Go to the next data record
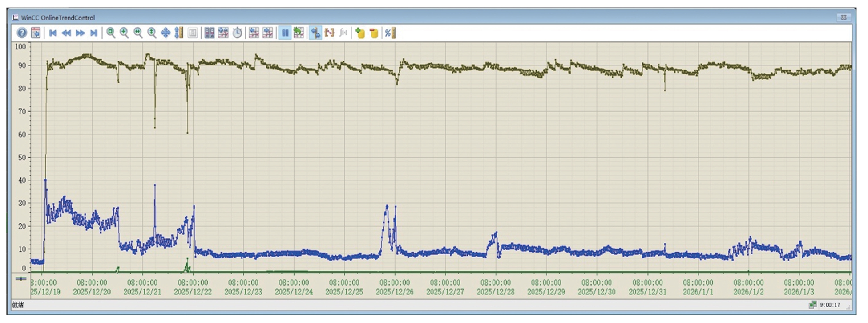 click(x=80, y=33)
